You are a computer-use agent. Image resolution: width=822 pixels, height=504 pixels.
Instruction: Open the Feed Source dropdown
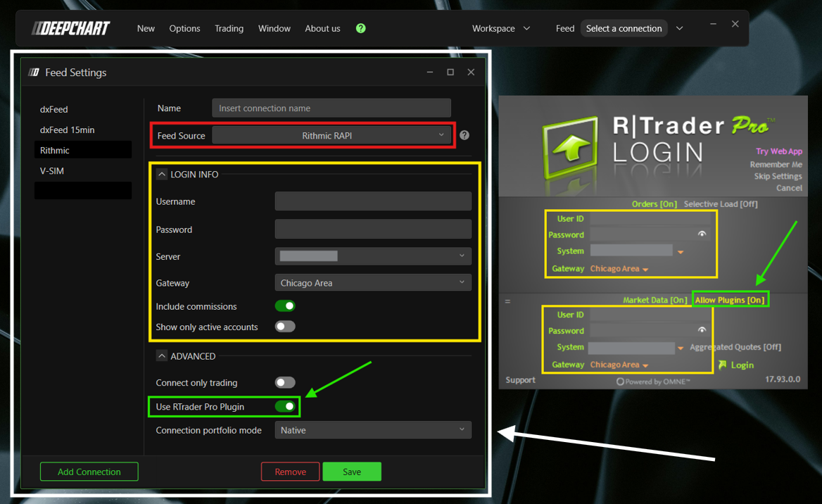pyautogui.click(x=331, y=135)
